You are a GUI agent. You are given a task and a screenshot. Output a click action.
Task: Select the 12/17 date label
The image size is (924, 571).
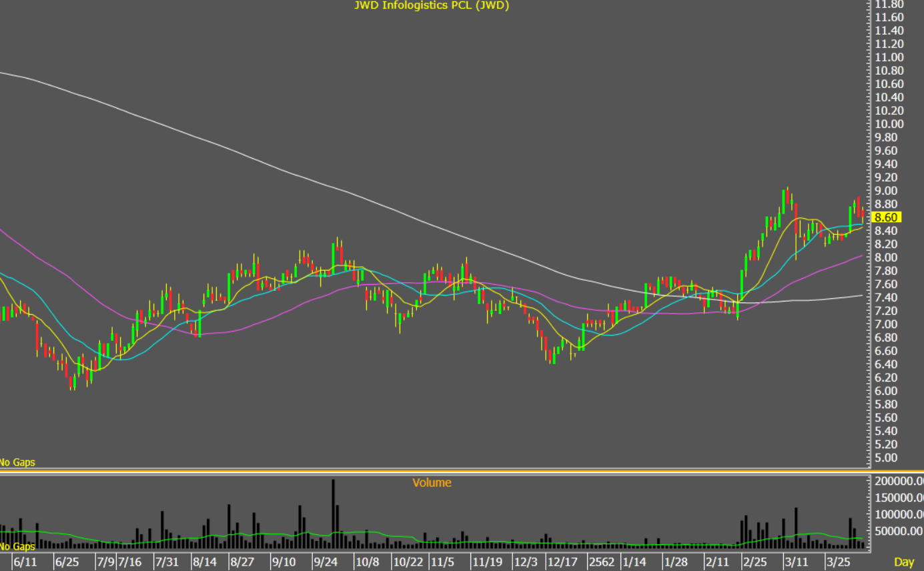pos(562,562)
